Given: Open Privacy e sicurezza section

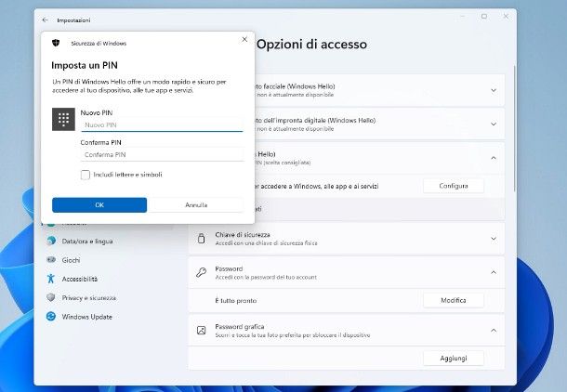Looking at the screenshot, I should coord(89,297).
